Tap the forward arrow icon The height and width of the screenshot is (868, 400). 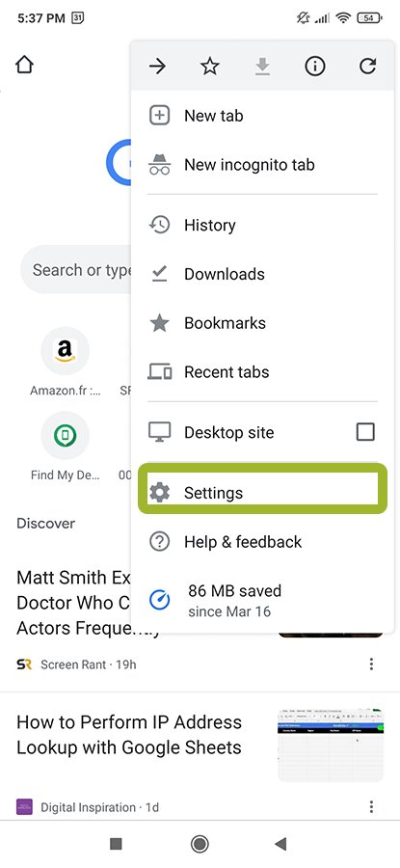click(158, 67)
